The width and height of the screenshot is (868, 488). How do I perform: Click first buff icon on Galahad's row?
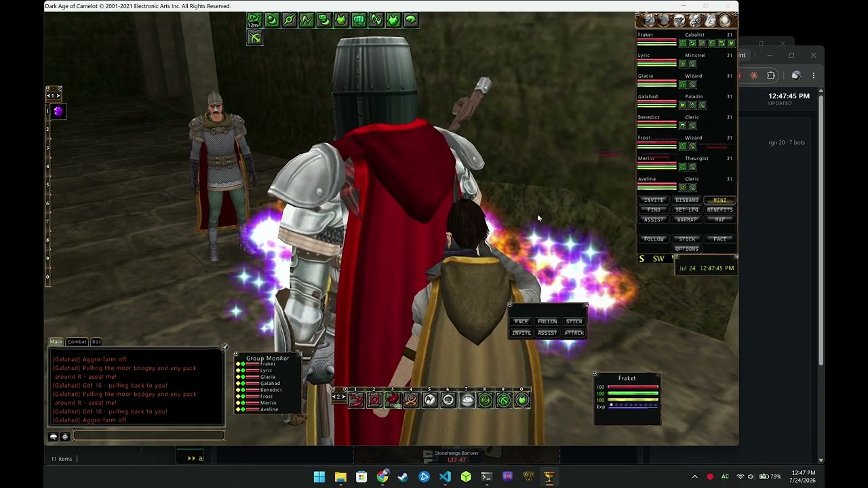683,105
